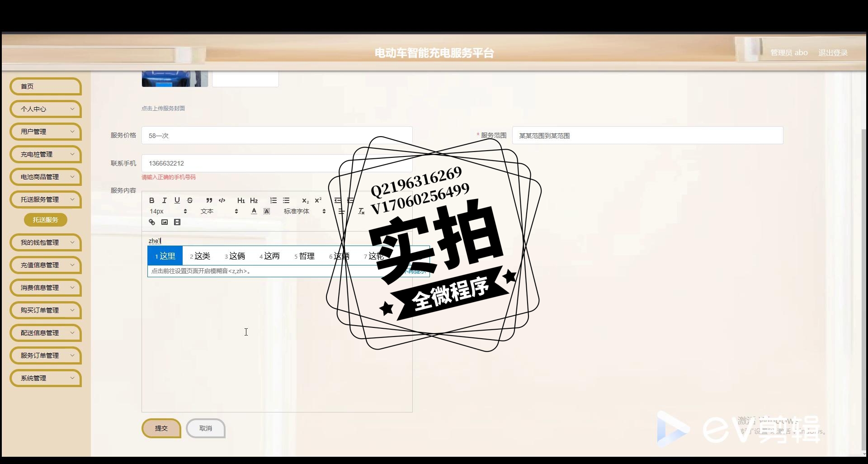Open the text alignment picker
The image size is (868, 464).
click(x=341, y=211)
